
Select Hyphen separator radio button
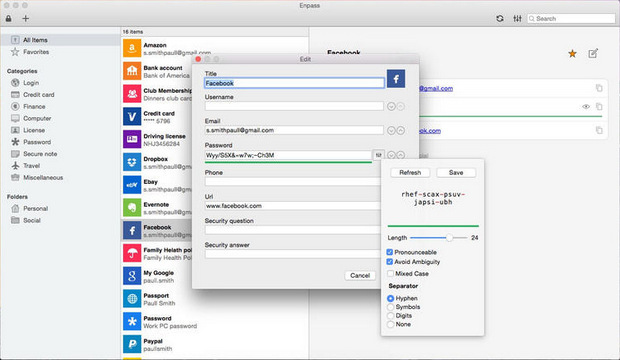[x=391, y=298]
